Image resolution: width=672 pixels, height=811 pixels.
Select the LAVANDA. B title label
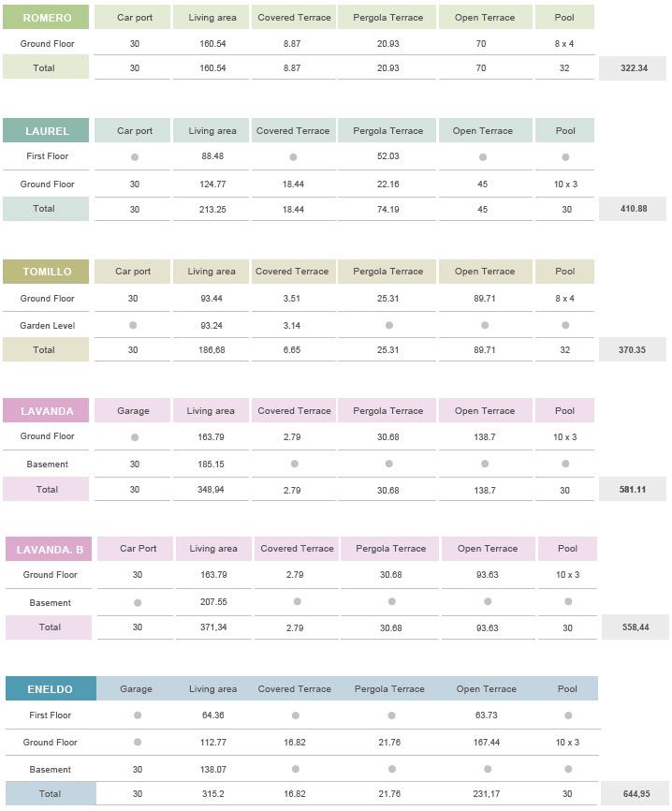point(50,550)
